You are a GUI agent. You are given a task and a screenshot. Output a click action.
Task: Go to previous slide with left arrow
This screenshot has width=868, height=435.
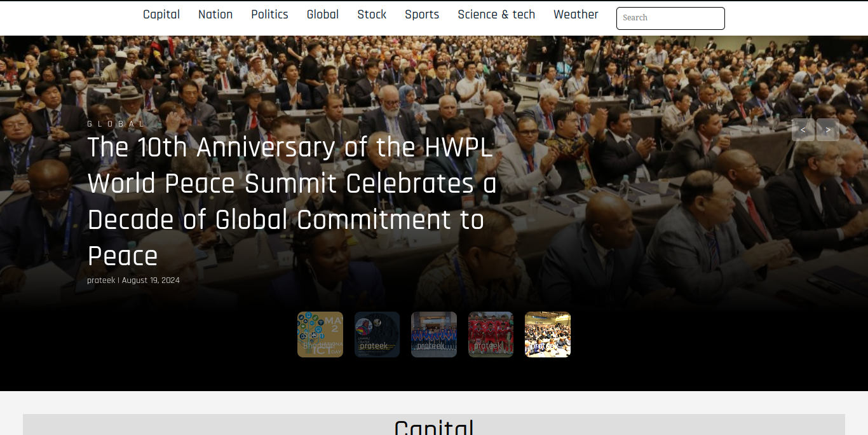[x=803, y=130]
